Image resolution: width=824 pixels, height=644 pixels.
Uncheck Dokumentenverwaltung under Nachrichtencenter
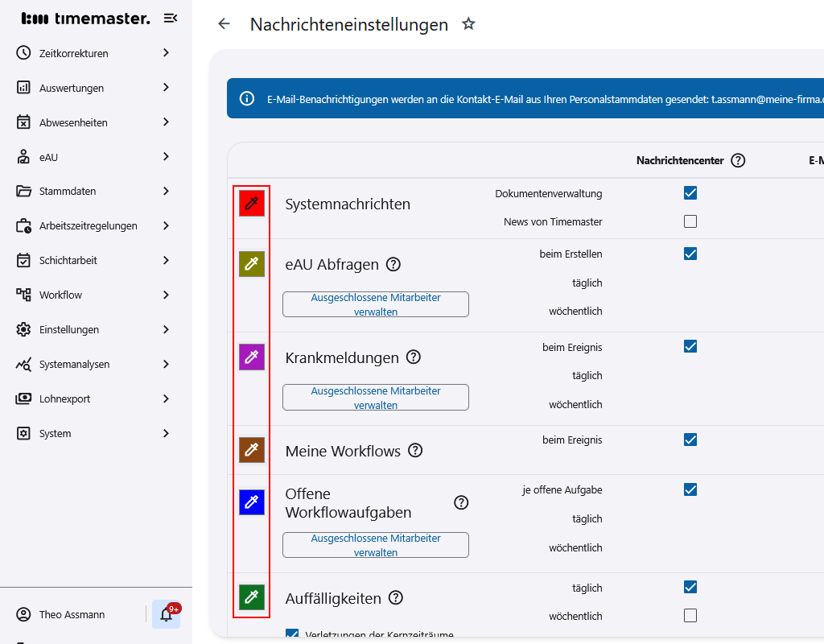[690, 193]
